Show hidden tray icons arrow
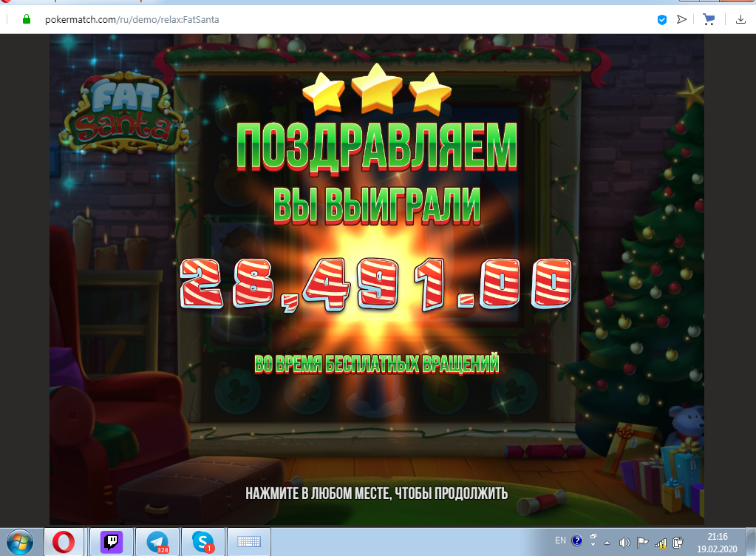 click(607, 543)
